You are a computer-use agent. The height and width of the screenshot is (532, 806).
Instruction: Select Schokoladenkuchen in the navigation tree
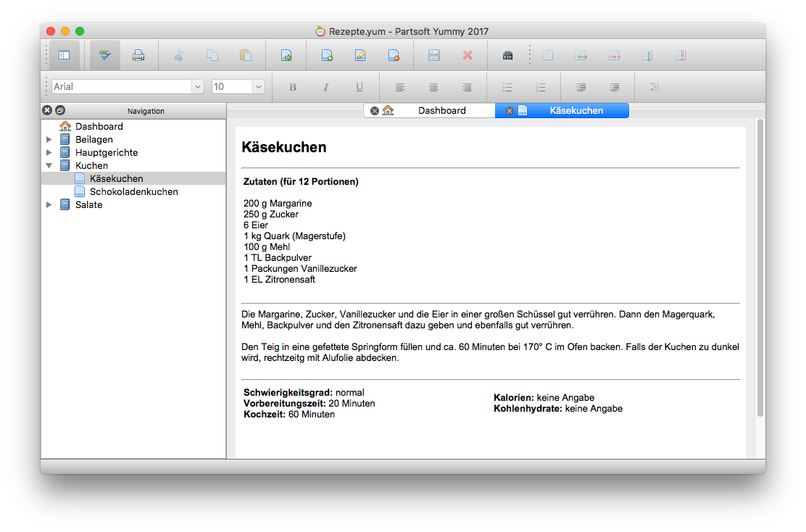(x=133, y=192)
